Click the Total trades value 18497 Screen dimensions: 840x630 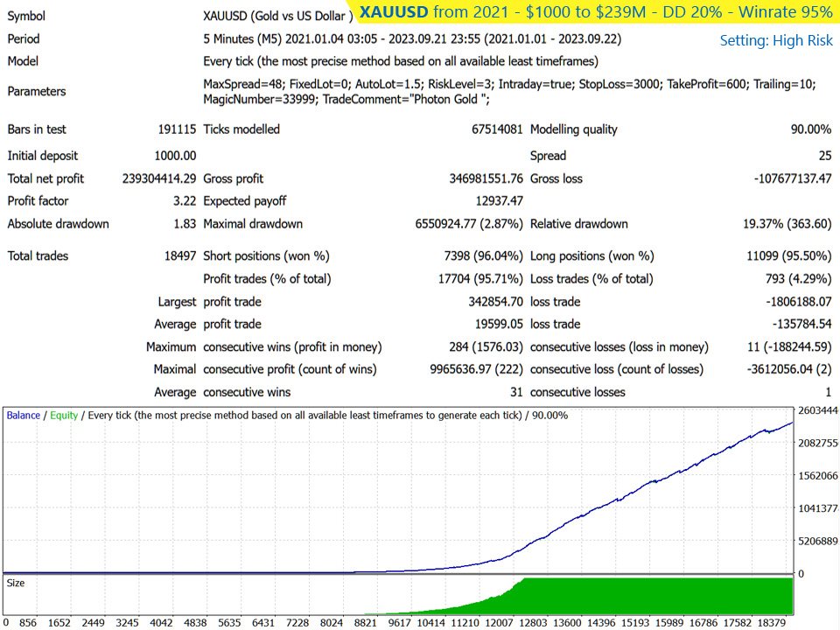click(180, 256)
